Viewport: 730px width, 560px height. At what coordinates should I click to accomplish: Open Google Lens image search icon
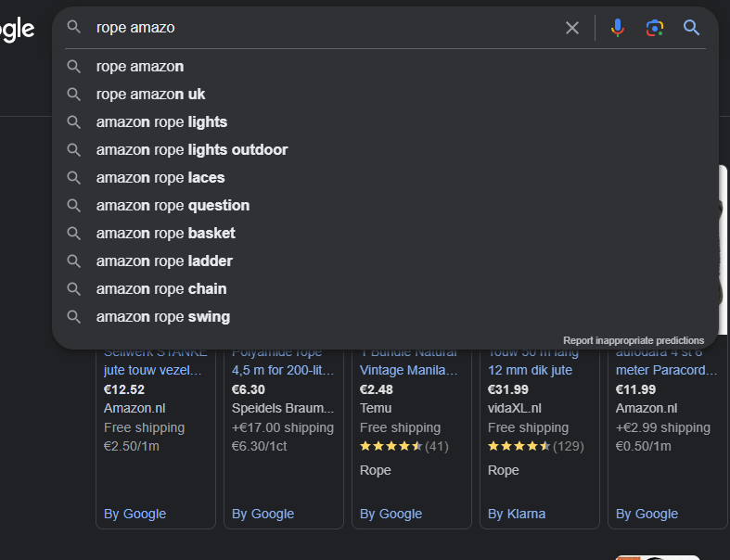click(x=655, y=28)
